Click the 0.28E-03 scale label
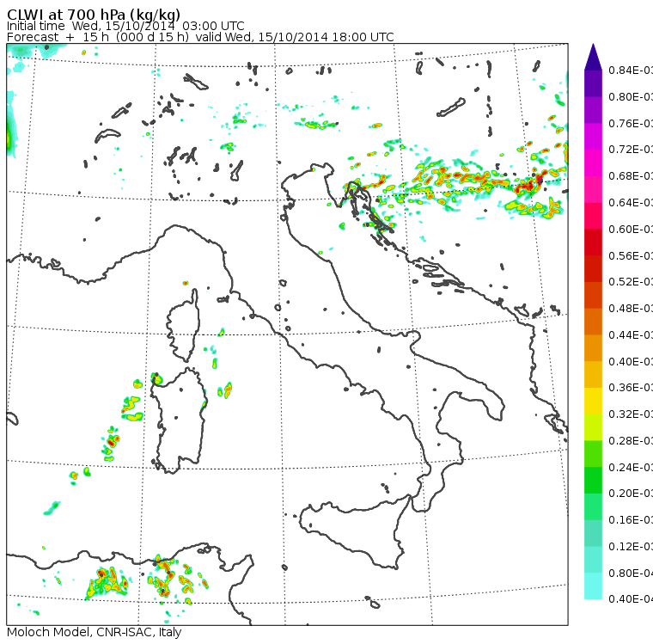 pos(631,440)
